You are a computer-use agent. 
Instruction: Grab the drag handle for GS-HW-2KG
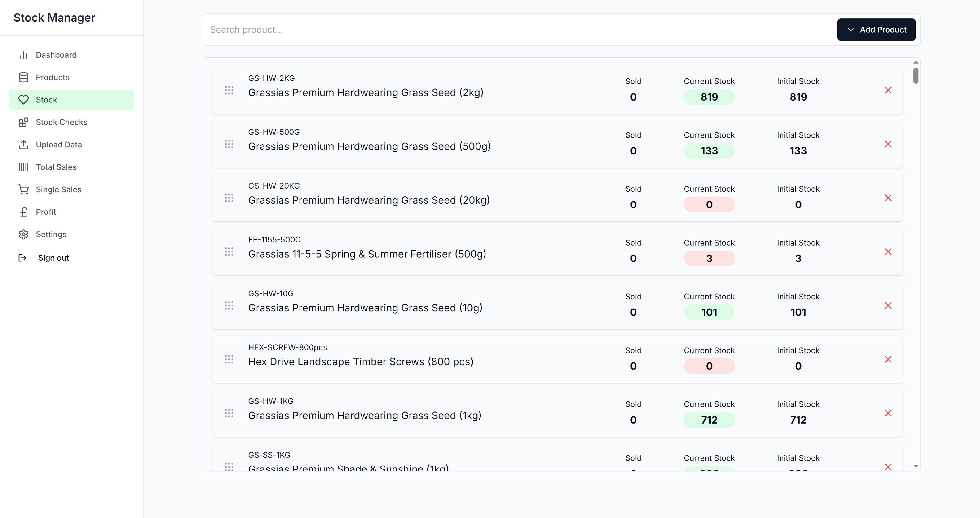click(229, 90)
